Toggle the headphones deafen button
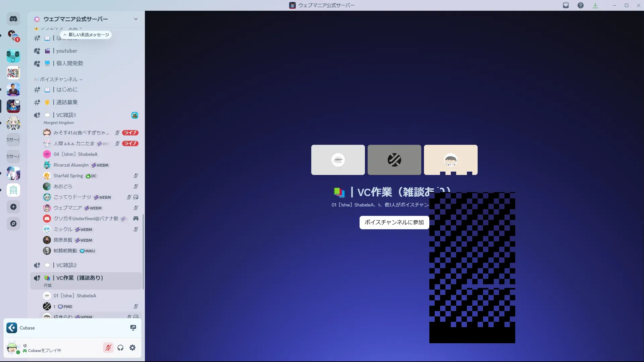 click(120, 348)
